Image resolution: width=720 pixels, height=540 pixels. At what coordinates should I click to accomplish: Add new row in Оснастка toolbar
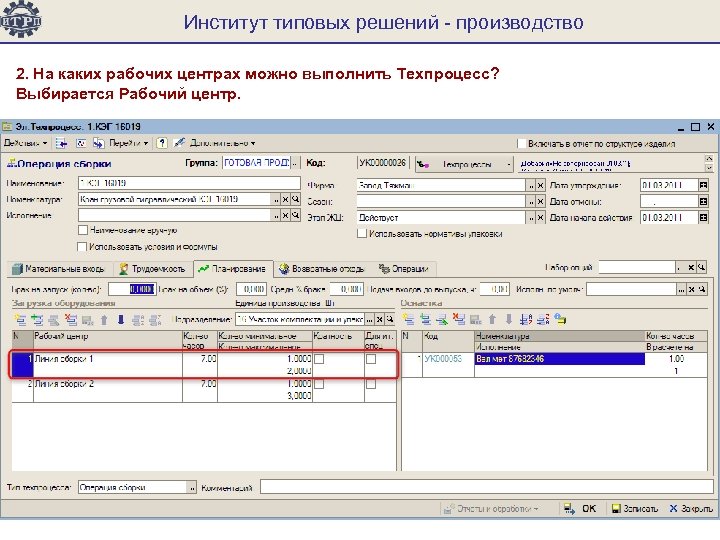point(409,319)
